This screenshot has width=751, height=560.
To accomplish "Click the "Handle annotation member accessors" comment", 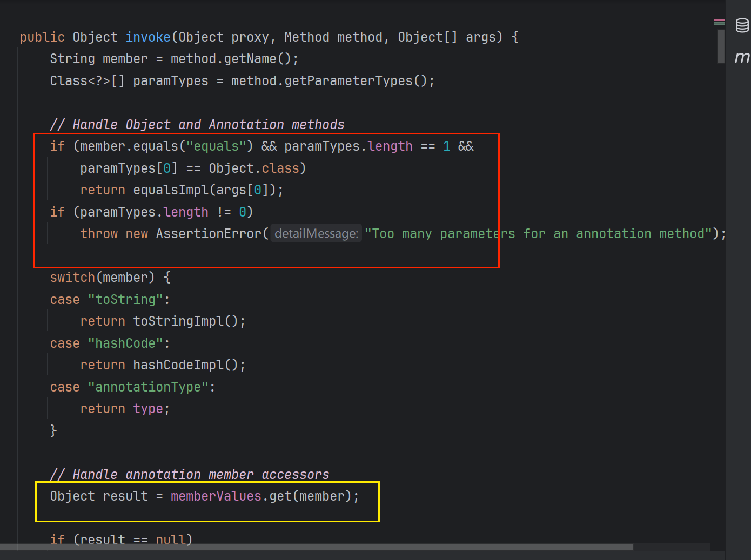I will point(190,474).
